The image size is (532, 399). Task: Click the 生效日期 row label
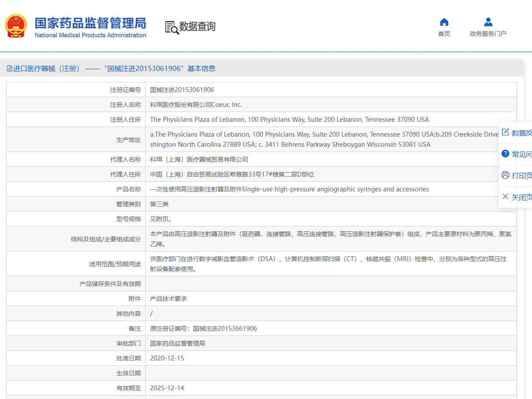(x=129, y=373)
